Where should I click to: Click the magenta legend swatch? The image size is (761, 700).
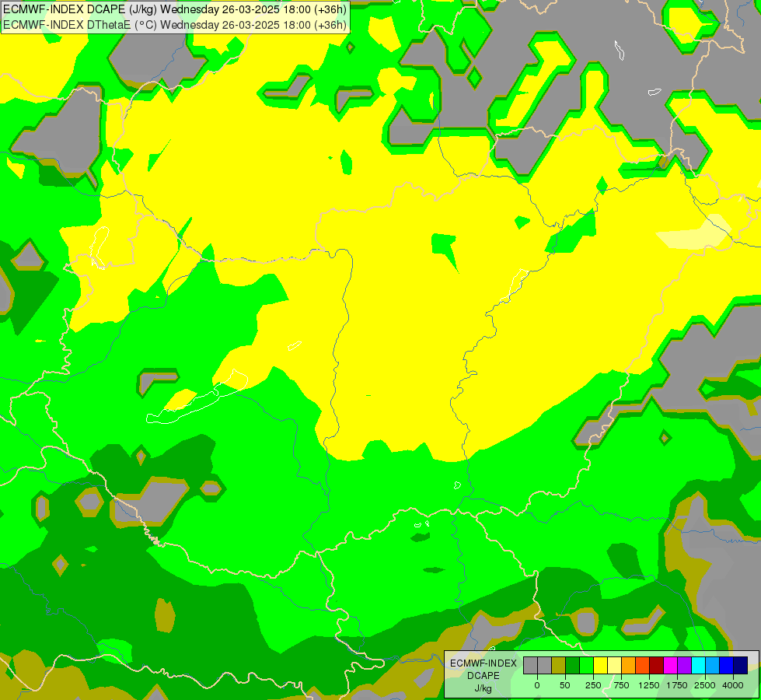(x=671, y=665)
